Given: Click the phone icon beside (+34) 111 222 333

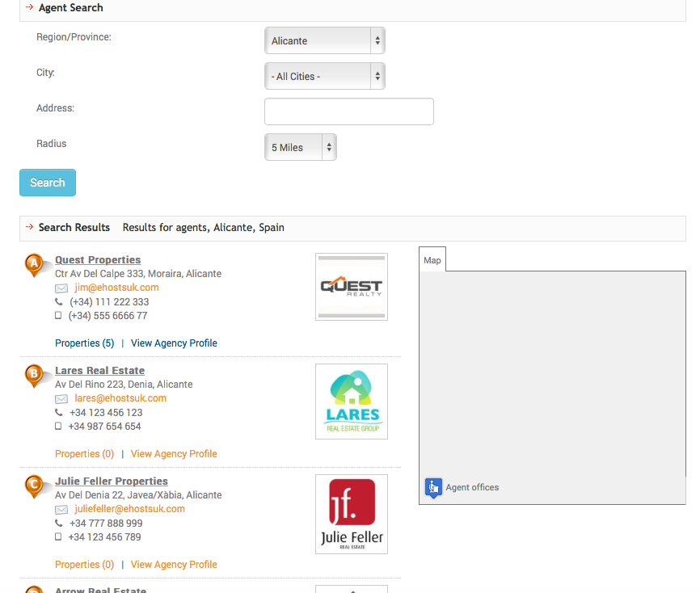Looking at the screenshot, I should [x=59, y=301].
